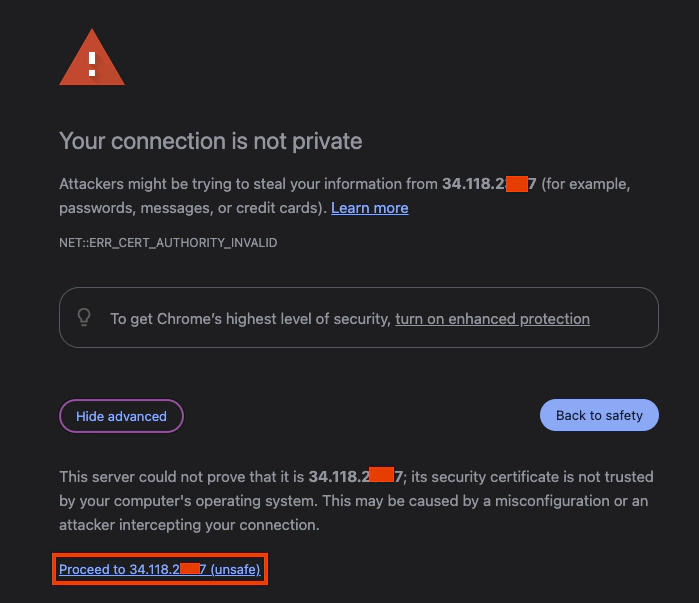
Task: Click the orange redaction block in the server sentence
Action: 381,476
